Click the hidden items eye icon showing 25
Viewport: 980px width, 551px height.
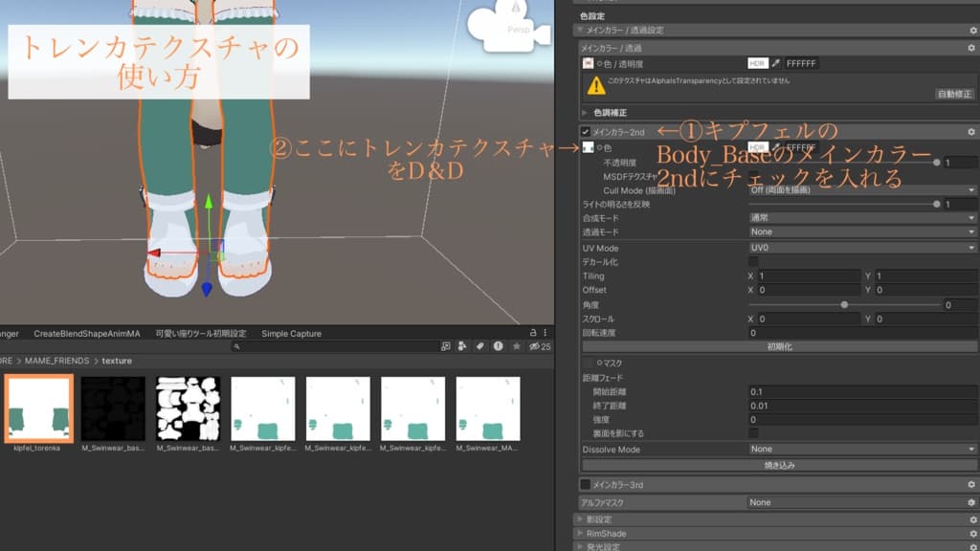[x=533, y=346]
